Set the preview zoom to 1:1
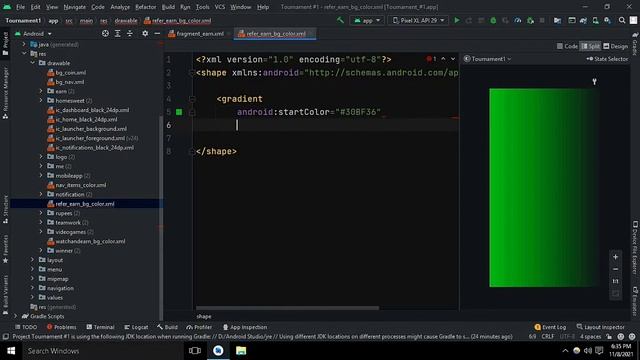The image size is (640, 360). [616, 281]
